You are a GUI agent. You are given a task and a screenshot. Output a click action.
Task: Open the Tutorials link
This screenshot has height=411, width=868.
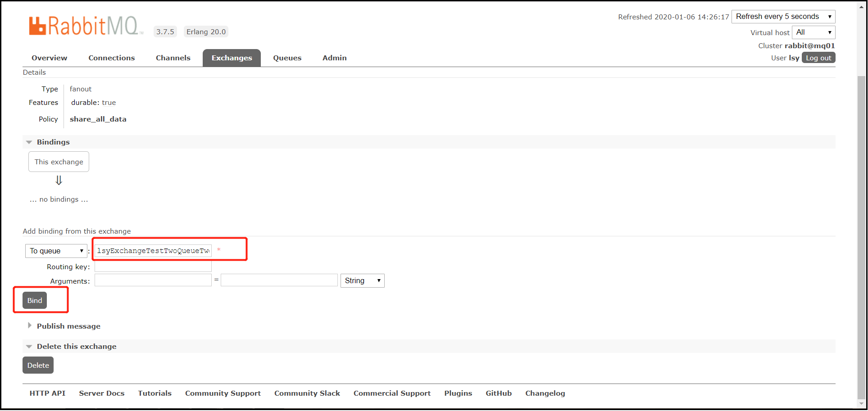(x=155, y=393)
